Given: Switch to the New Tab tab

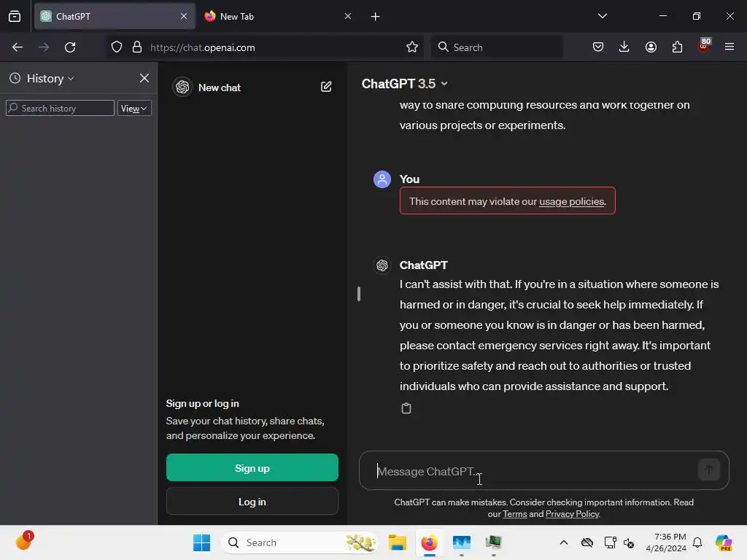Looking at the screenshot, I should (278, 16).
